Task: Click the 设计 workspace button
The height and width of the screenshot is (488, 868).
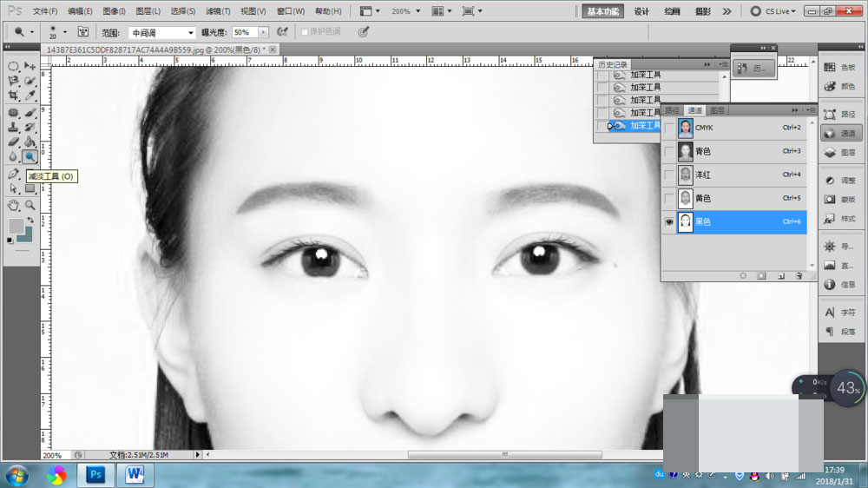Action: [x=641, y=11]
